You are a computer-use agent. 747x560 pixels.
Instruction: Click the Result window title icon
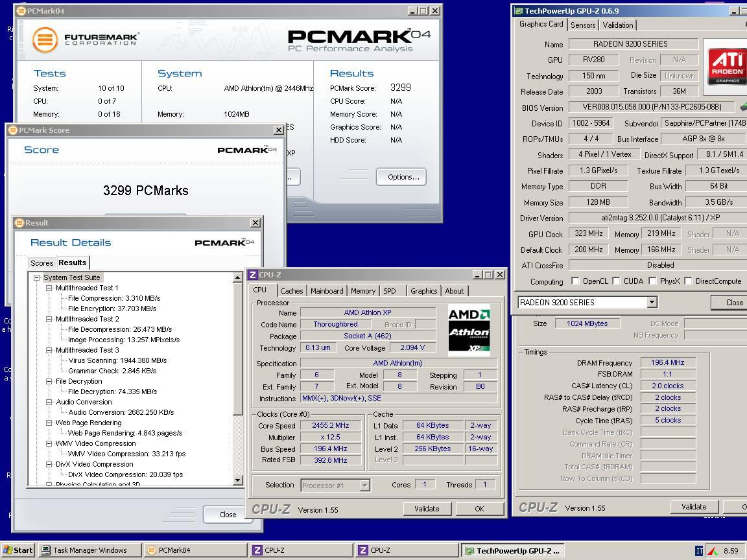19,223
